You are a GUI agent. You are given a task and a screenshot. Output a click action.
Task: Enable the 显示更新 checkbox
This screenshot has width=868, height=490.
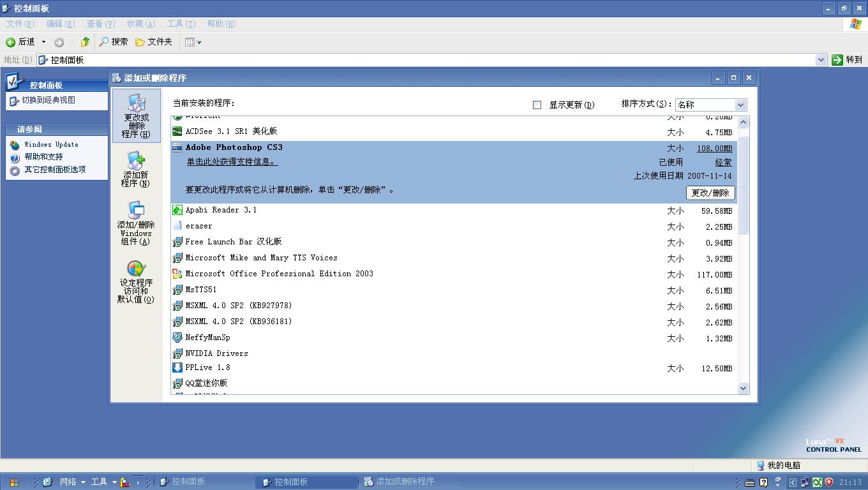click(x=537, y=105)
